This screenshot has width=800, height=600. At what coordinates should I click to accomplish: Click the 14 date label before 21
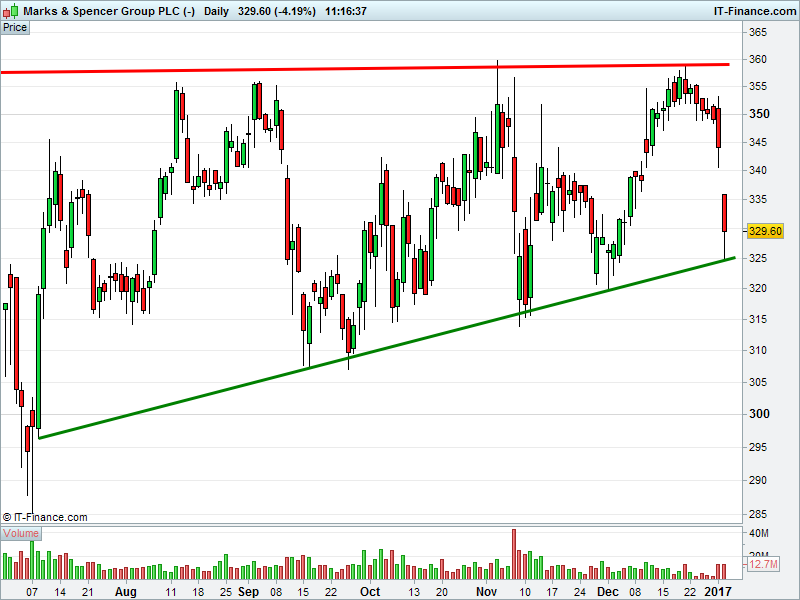[x=60, y=592]
